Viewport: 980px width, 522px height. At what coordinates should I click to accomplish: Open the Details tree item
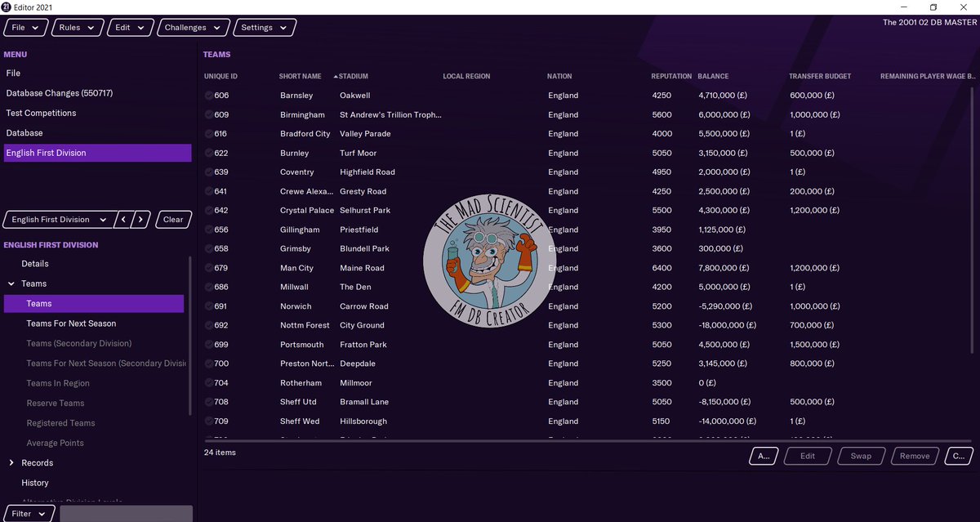click(35, 264)
